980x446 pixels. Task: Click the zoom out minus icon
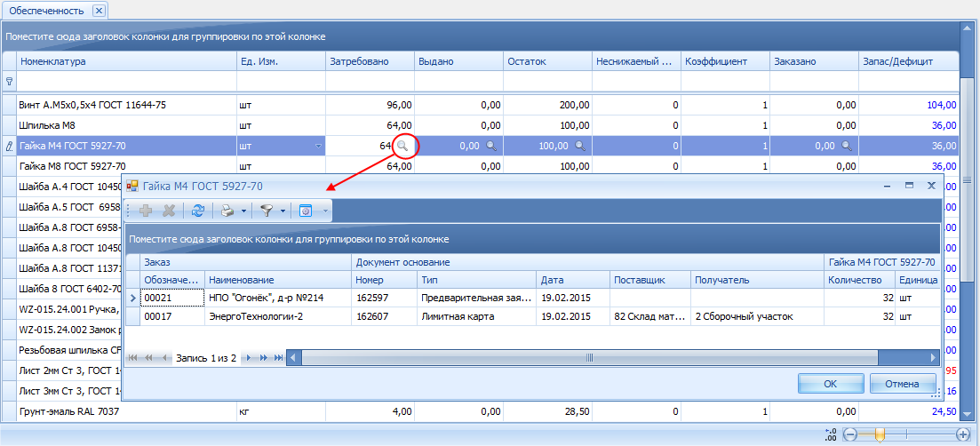[849, 434]
